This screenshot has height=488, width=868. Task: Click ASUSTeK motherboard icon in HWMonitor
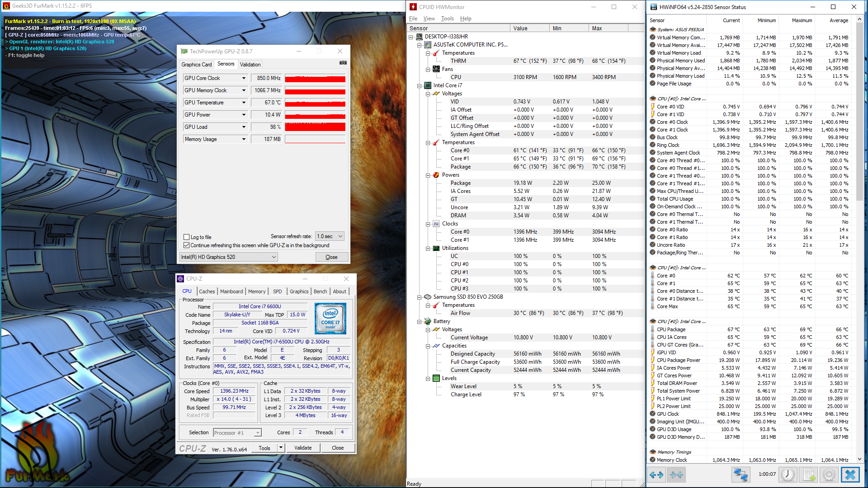pos(428,45)
